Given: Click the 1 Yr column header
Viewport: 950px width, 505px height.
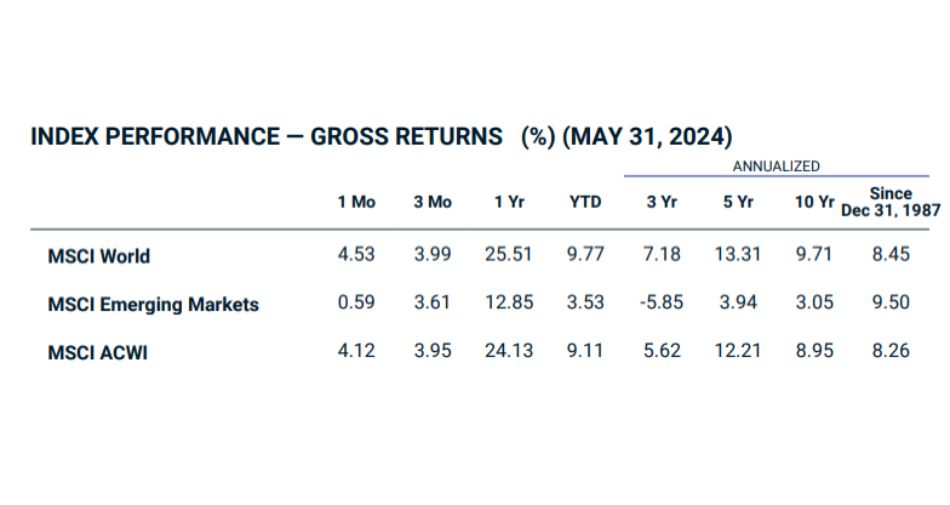Looking at the screenshot, I should pos(509,202).
